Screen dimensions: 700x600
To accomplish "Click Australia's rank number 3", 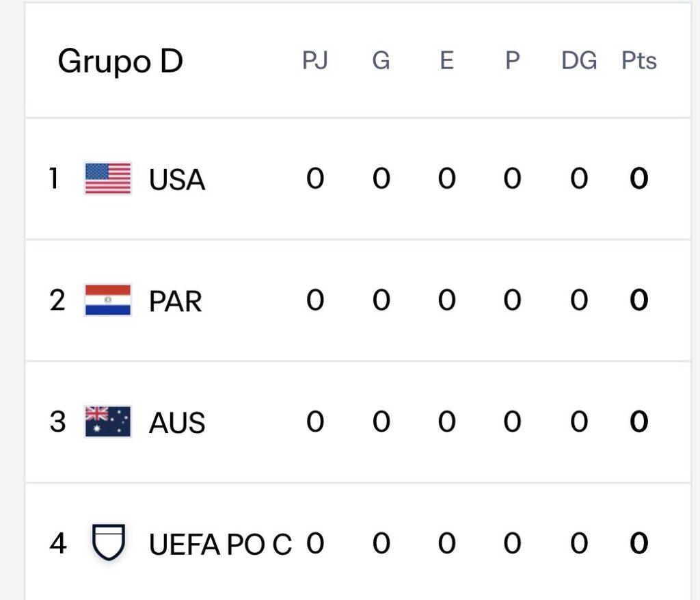I will [x=57, y=421].
